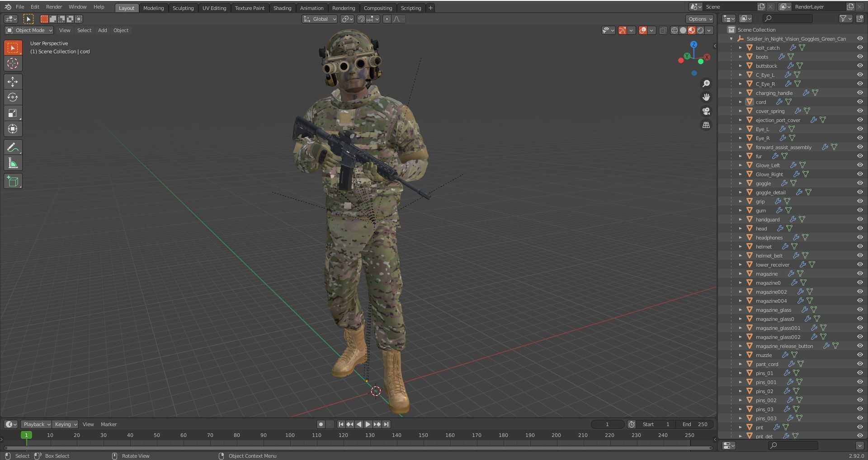Choose the Add Cube tool
The height and width of the screenshot is (460, 868).
pyautogui.click(x=13, y=181)
